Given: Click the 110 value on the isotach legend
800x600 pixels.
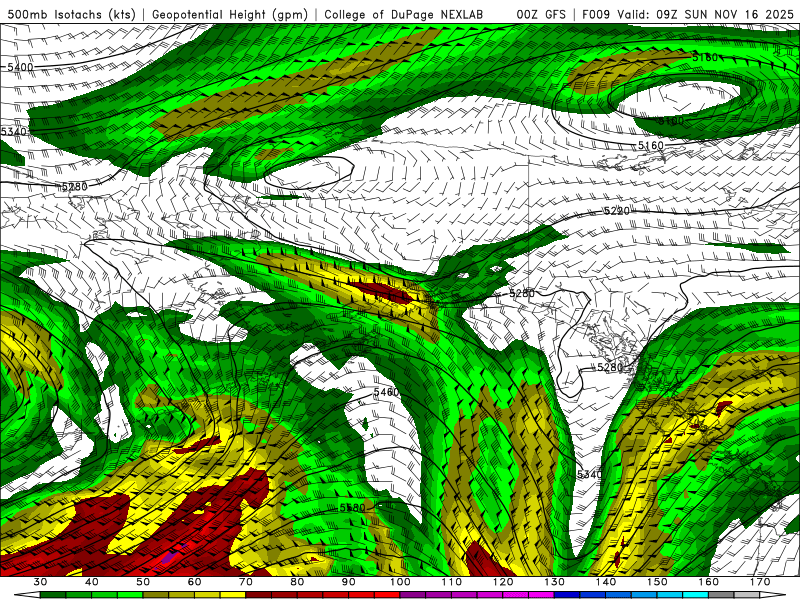Looking at the screenshot, I should 452,582.
